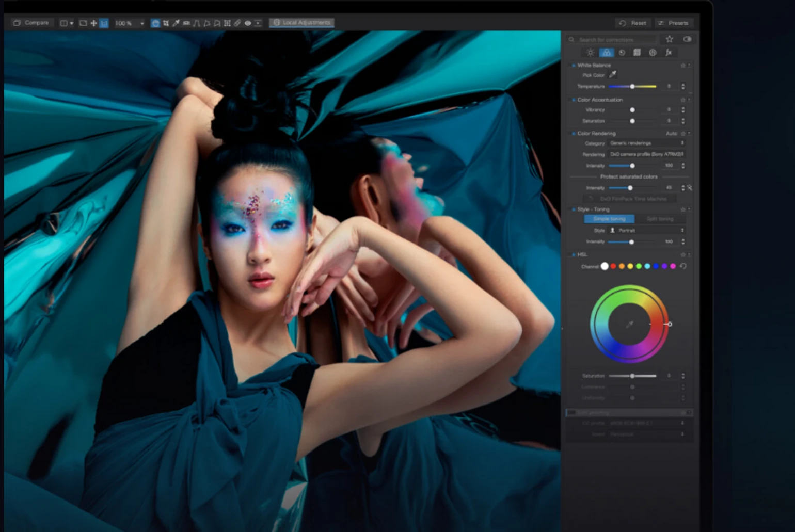Open the Light corrections sun icon tab

point(590,53)
